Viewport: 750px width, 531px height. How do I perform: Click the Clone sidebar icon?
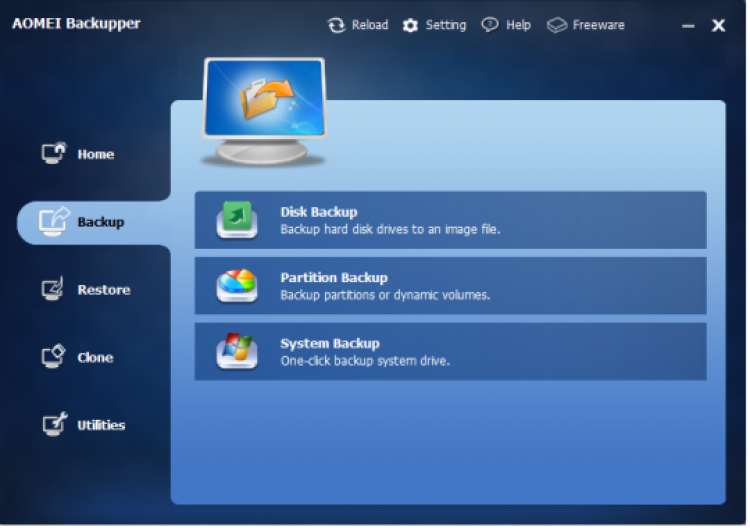[54, 357]
